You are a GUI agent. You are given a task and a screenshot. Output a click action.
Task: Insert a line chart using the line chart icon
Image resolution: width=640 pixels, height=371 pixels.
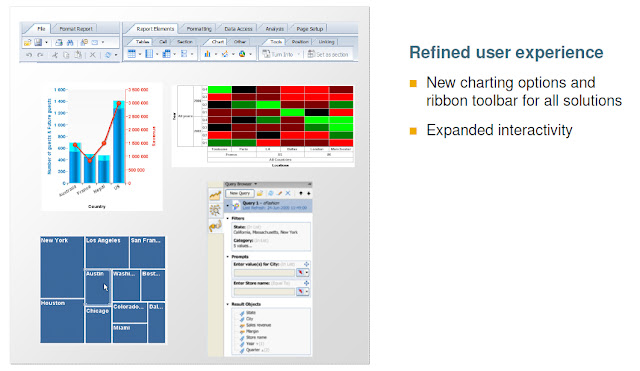[224, 54]
